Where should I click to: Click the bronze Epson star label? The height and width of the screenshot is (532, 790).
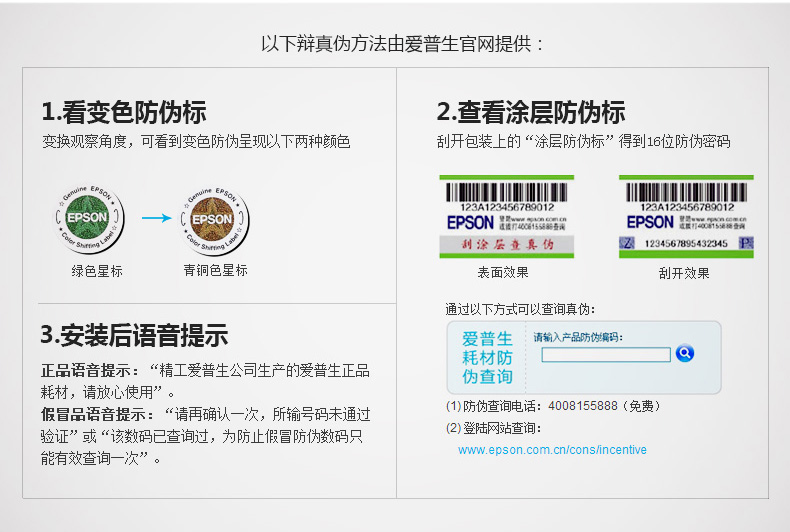[x=214, y=217]
